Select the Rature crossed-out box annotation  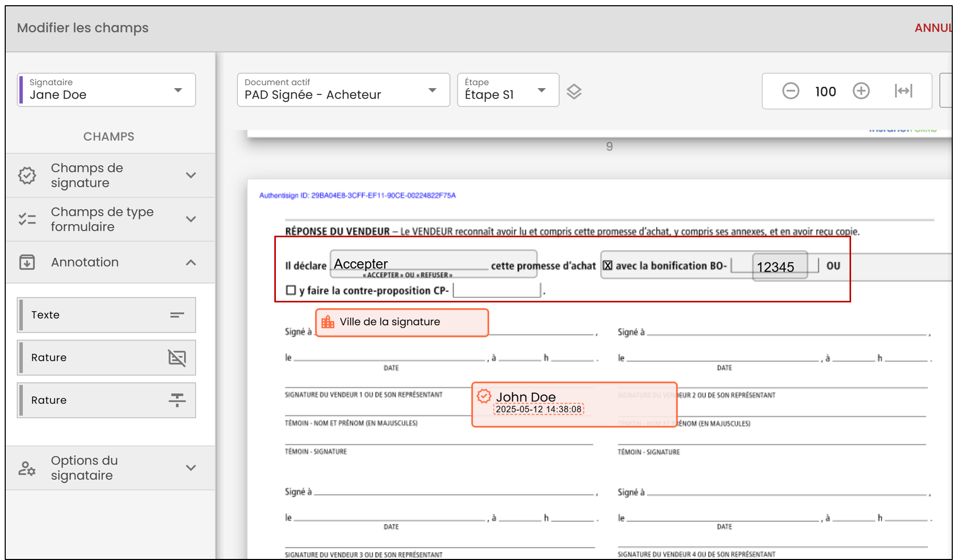(106, 358)
